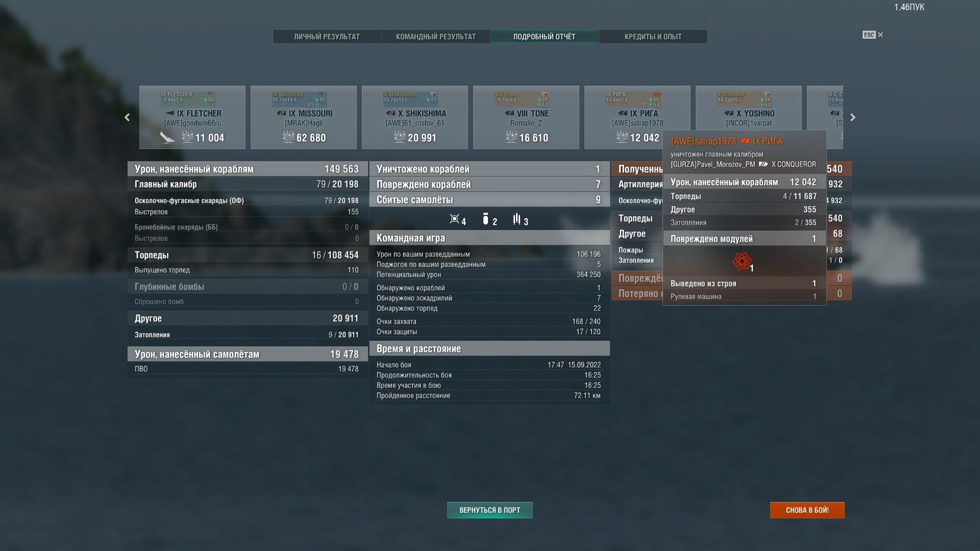Close the report with ESC X

coord(880,35)
